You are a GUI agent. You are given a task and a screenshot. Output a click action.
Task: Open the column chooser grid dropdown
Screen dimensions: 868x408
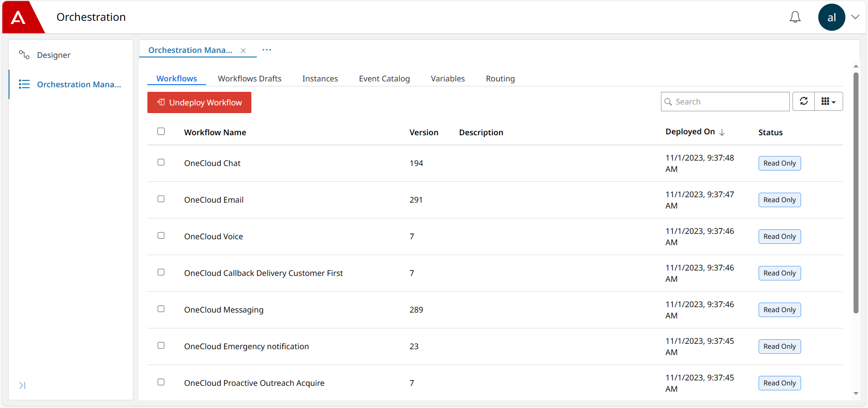pyautogui.click(x=829, y=101)
